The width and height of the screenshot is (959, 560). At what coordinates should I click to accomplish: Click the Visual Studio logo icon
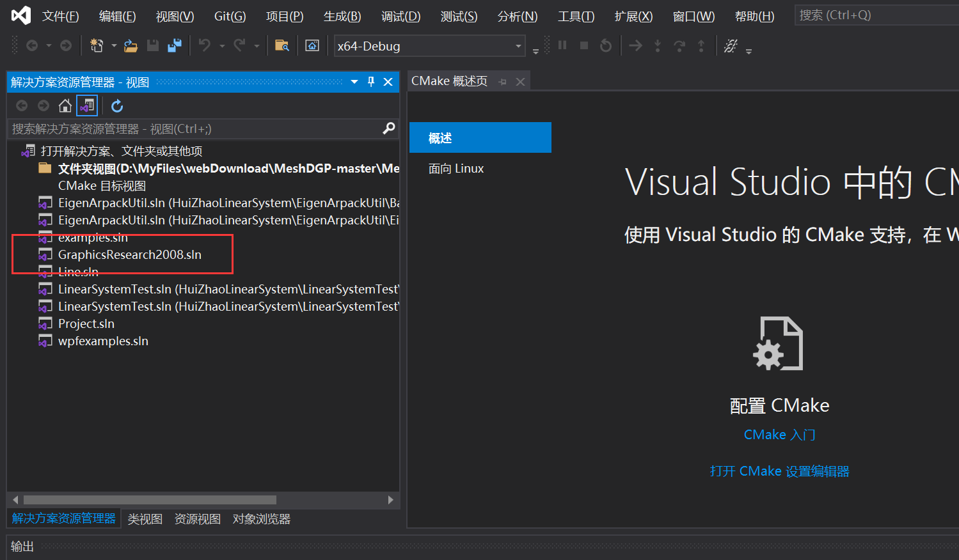21,15
